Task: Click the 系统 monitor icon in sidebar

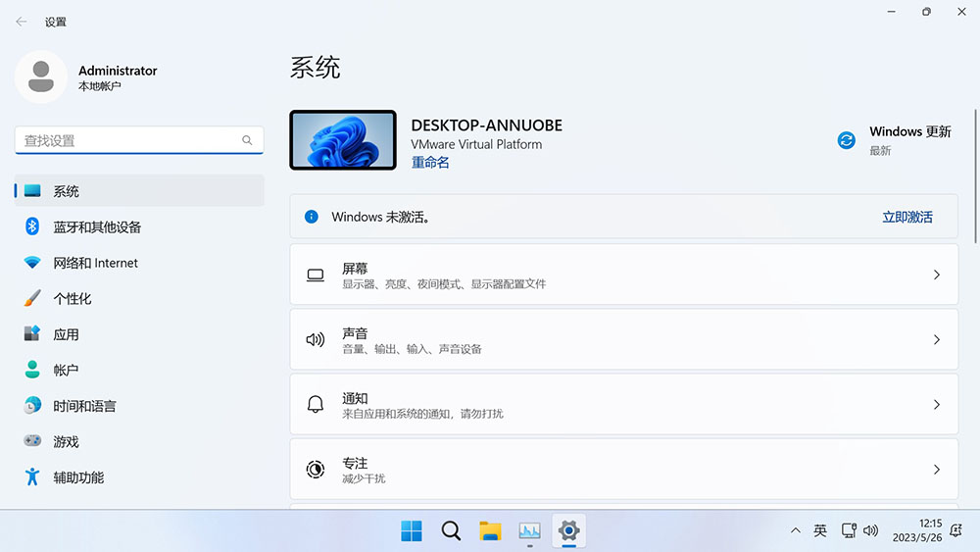Action: (32, 190)
